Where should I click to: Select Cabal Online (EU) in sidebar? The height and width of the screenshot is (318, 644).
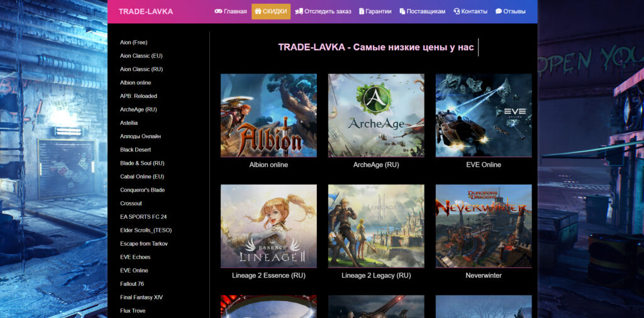pyautogui.click(x=142, y=177)
